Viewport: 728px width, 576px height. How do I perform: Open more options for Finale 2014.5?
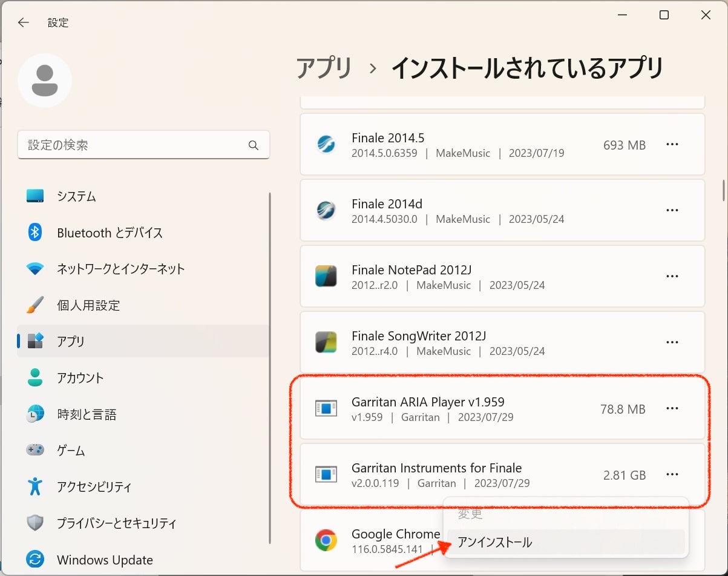pyautogui.click(x=672, y=144)
